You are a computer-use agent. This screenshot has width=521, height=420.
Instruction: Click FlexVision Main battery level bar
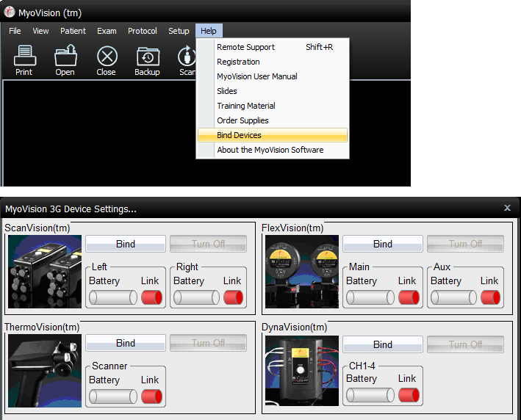(x=370, y=297)
